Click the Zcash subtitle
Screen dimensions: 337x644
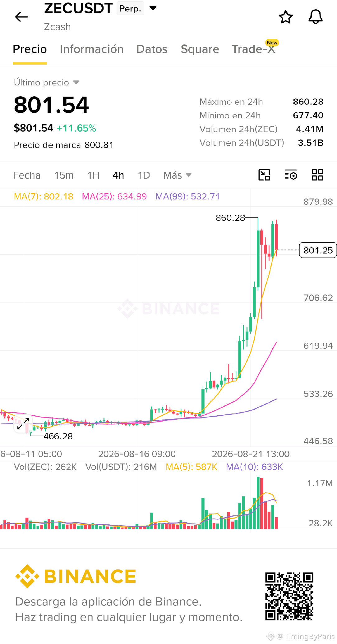(58, 27)
